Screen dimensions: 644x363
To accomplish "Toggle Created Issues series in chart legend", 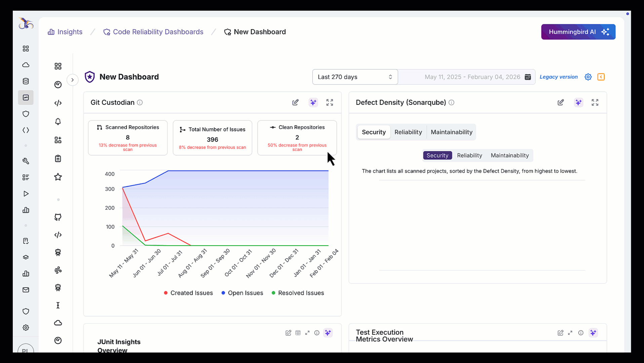I will (188, 293).
